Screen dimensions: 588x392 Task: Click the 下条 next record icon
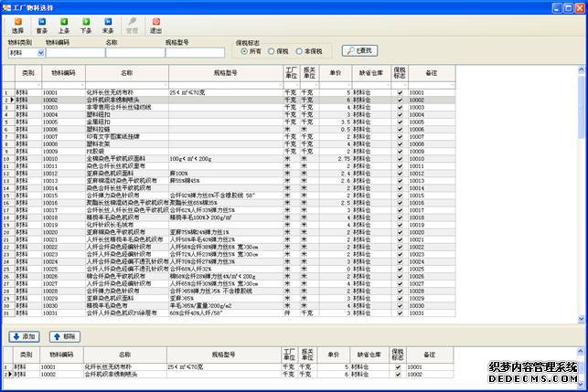86,24
